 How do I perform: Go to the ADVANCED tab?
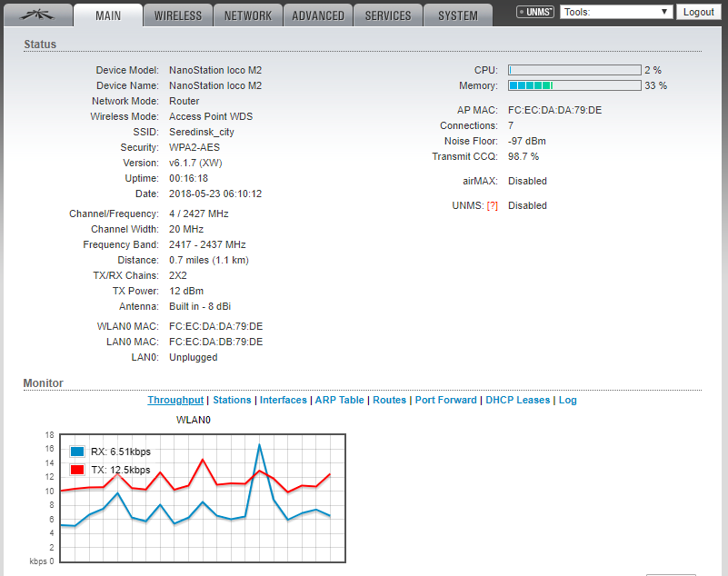point(318,15)
